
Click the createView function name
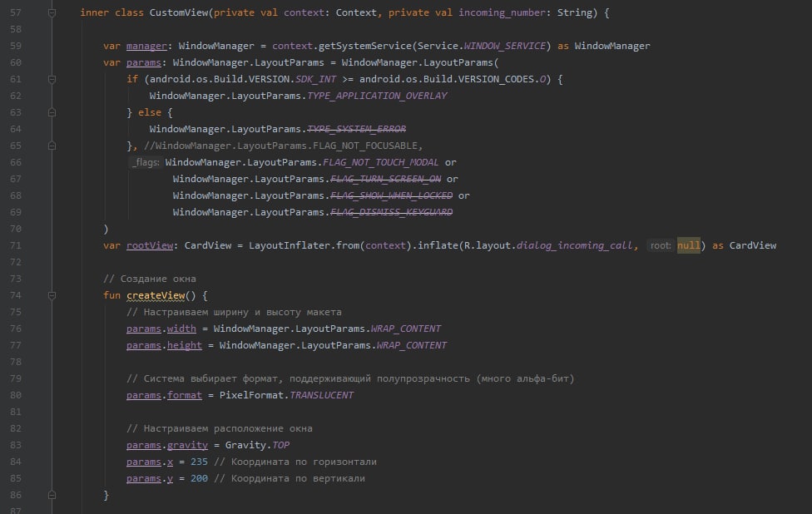tap(156, 295)
